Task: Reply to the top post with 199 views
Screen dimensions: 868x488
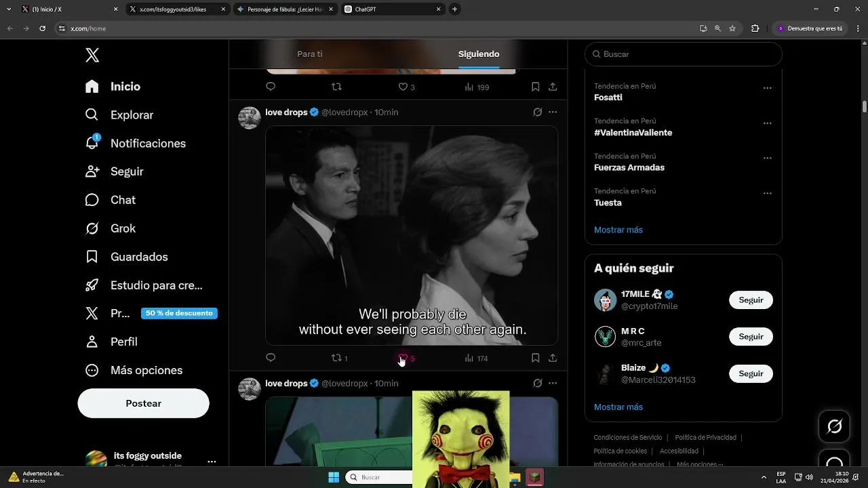Action: tap(271, 87)
